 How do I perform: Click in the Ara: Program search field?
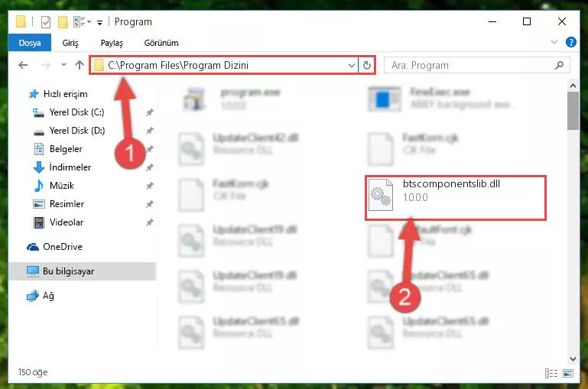pos(470,65)
